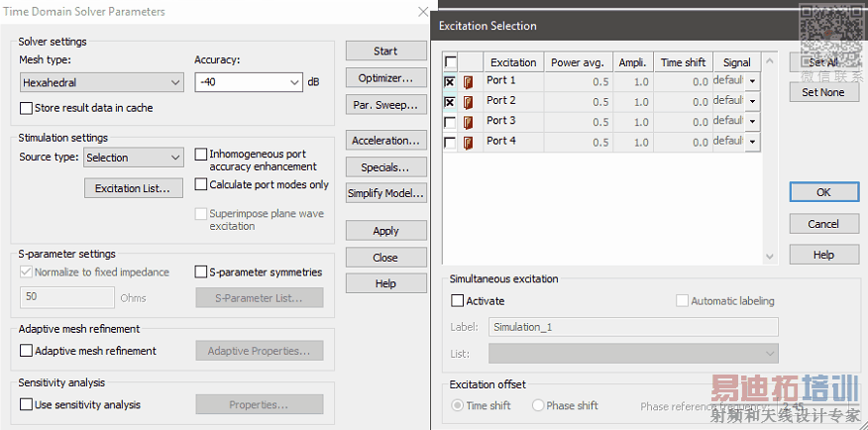The image size is (868, 430).
Task: Click the Port 1 excitation icon
Action: [x=470, y=81]
